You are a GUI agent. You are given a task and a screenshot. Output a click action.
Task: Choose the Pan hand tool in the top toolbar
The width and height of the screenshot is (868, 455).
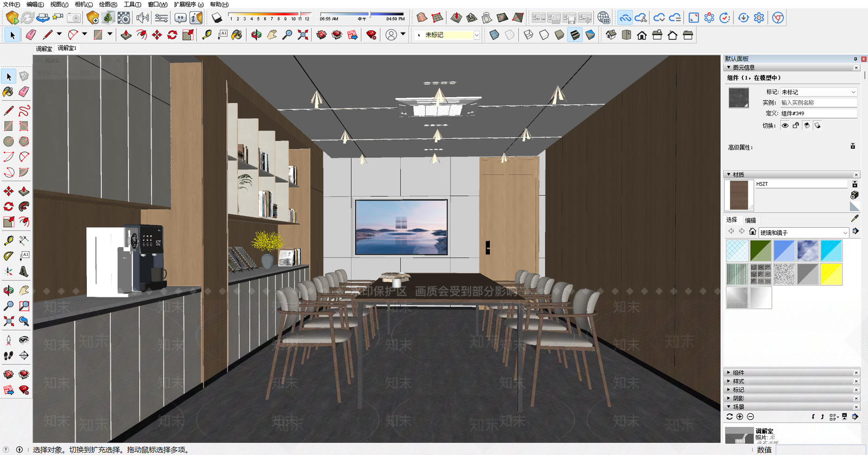coord(272,35)
